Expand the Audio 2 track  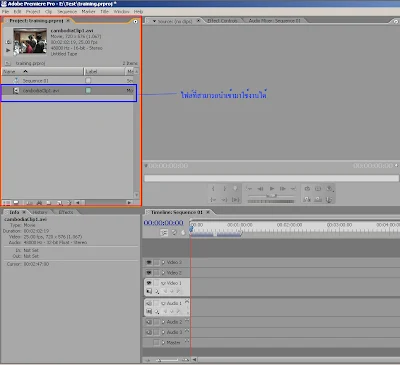click(x=163, y=322)
